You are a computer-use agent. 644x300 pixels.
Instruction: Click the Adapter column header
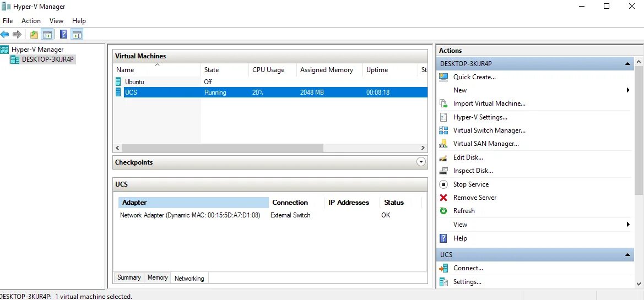(x=193, y=203)
